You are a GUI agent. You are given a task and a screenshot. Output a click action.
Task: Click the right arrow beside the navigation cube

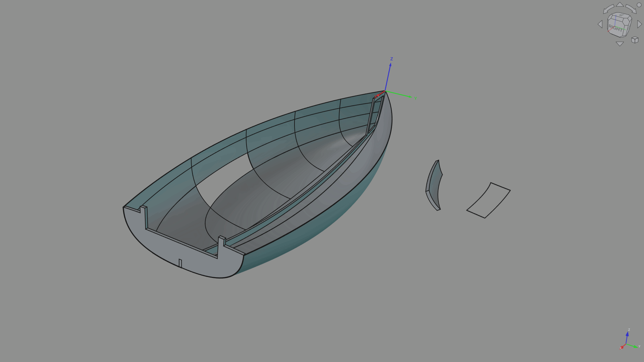coord(639,24)
